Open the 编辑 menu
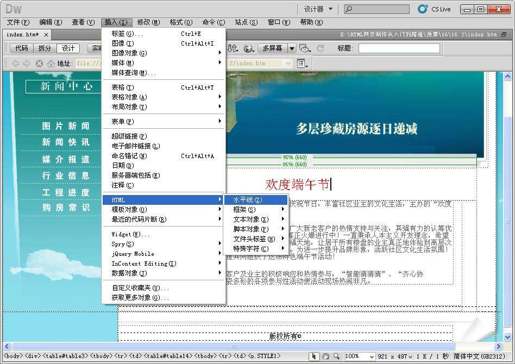This screenshot has width=515, height=364. (x=51, y=22)
